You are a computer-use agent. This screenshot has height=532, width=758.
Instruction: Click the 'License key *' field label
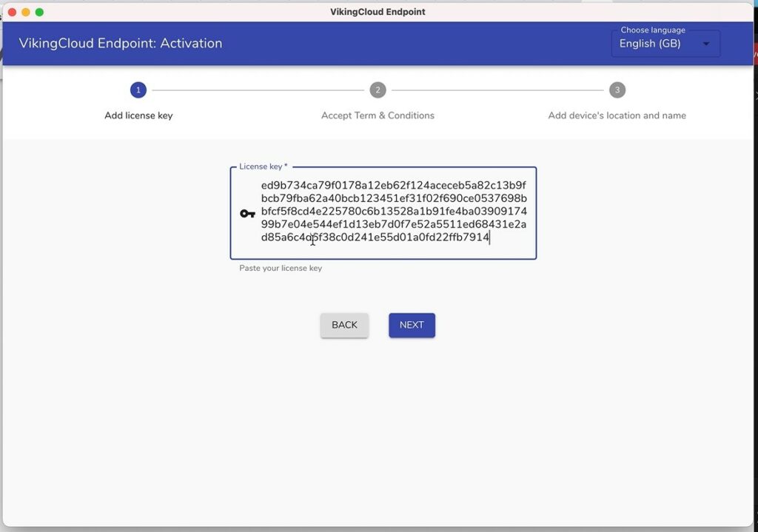click(263, 166)
